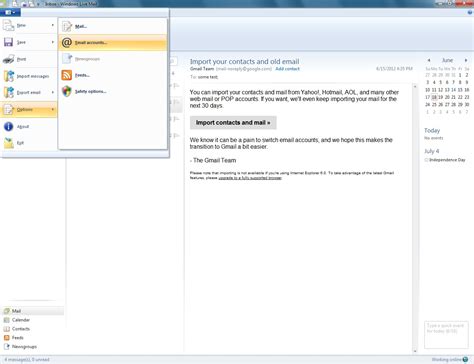Click the June month header
The image size is (474, 364).
click(447, 60)
